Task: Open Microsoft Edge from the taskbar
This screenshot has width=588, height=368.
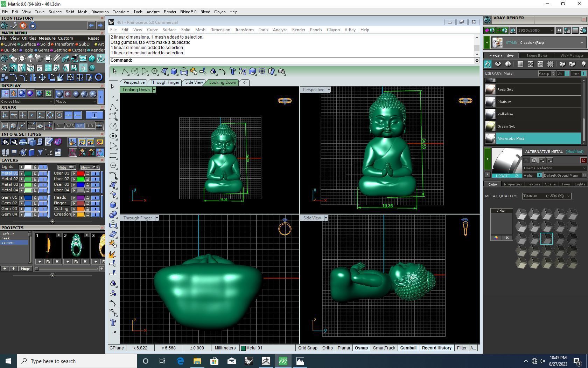Action: pyautogui.click(x=180, y=361)
